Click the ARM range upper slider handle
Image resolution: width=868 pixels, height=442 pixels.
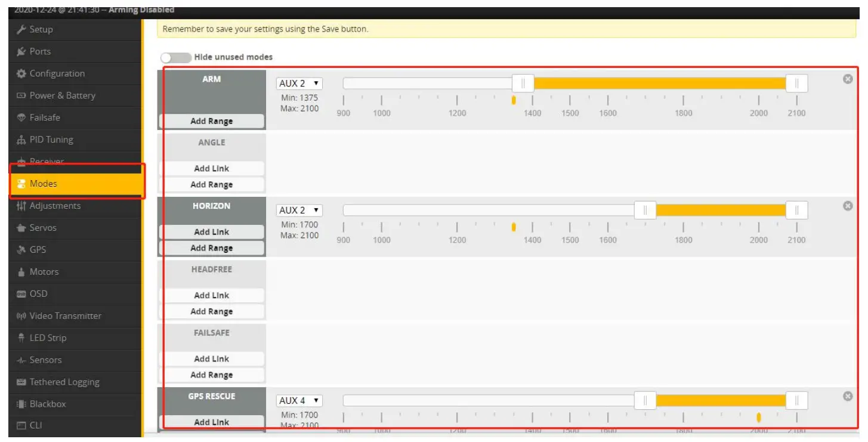pos(796,84)
